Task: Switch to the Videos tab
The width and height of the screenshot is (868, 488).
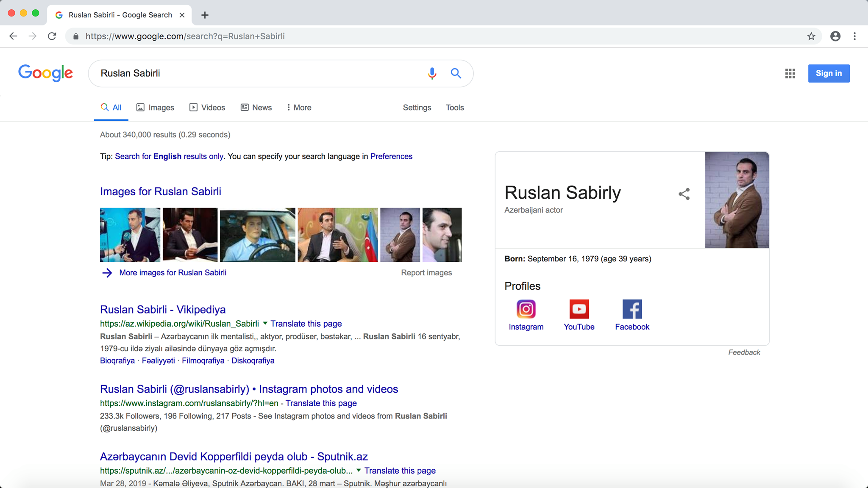Action: [207, 108]
